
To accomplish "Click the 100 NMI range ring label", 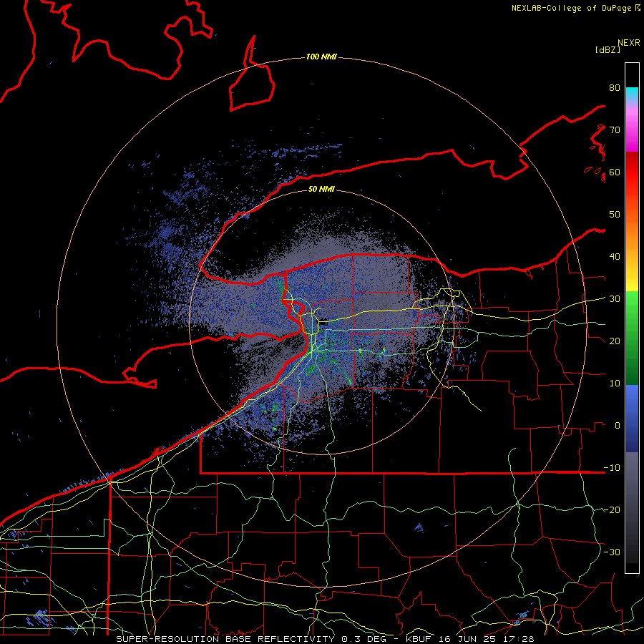I will 321,57.
